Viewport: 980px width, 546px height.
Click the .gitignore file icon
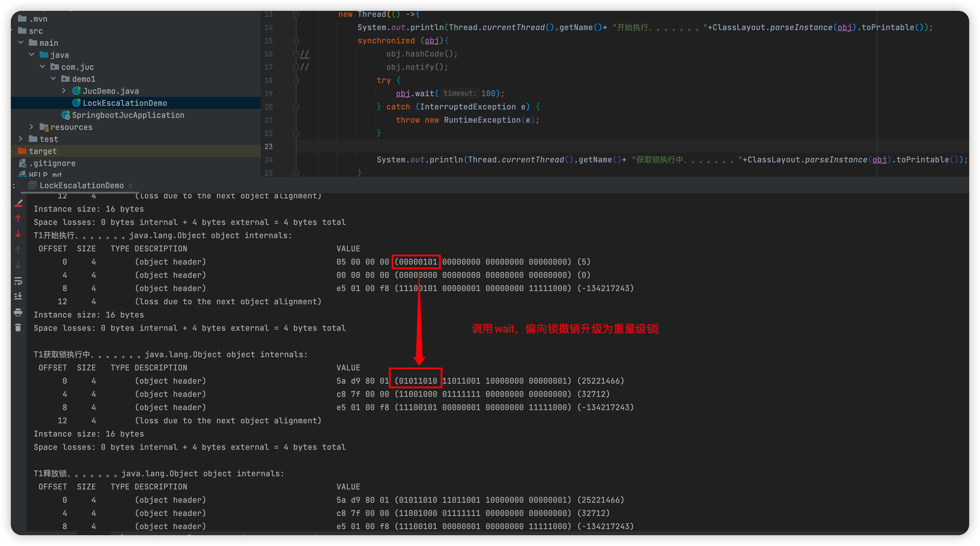click(23, 163)
